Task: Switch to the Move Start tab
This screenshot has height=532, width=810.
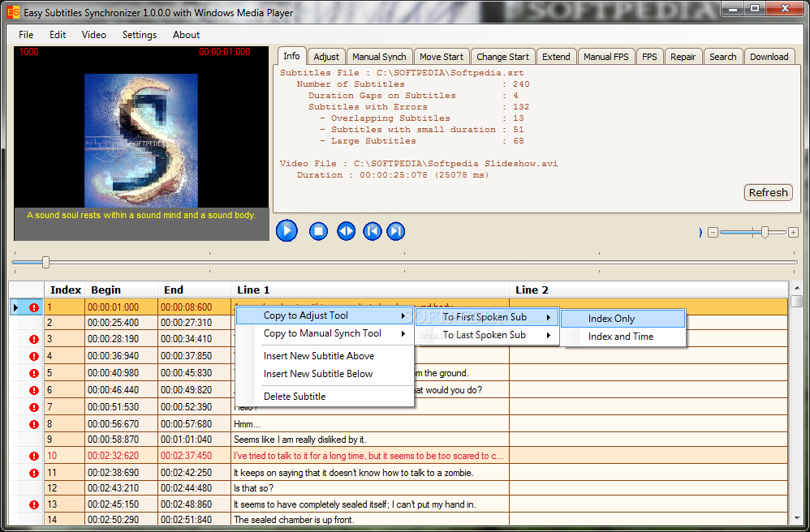Action: click(442, 57)
